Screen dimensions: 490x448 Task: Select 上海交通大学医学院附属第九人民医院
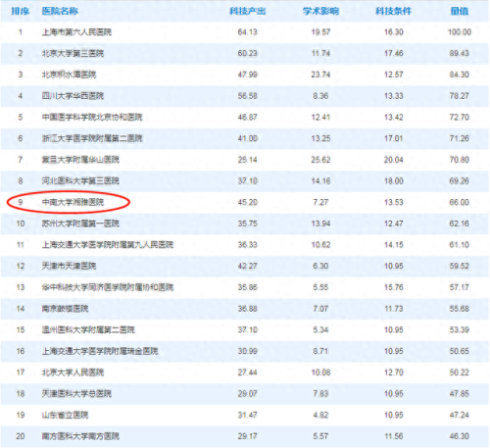pos(108,245)
